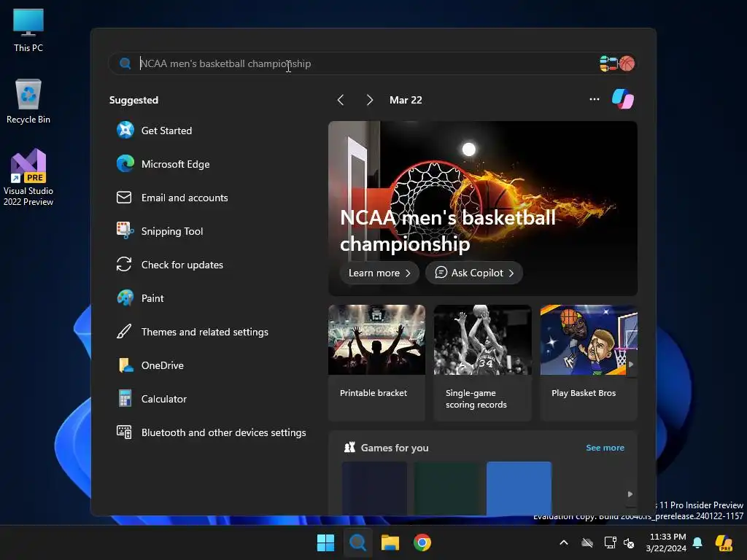The image size is (747, 560).
Task: Click the muted volume tray icon
Action: [629, 542]
